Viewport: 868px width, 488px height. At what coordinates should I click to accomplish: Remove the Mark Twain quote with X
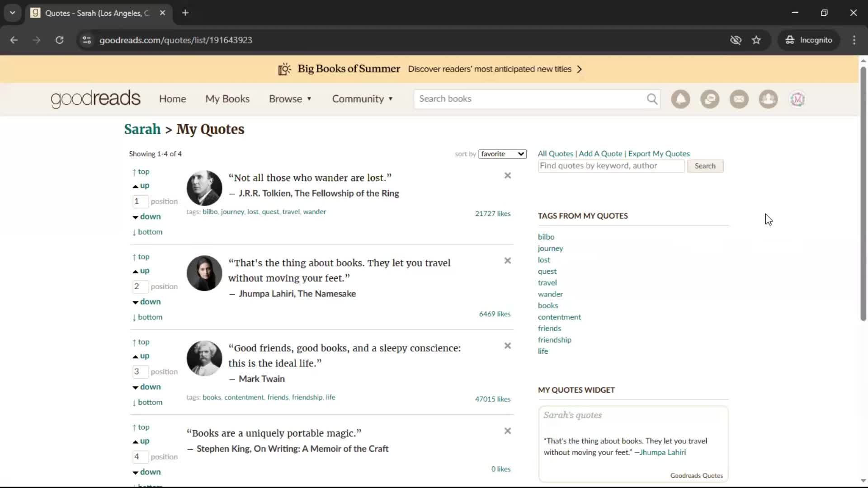[x=508, y=346]
